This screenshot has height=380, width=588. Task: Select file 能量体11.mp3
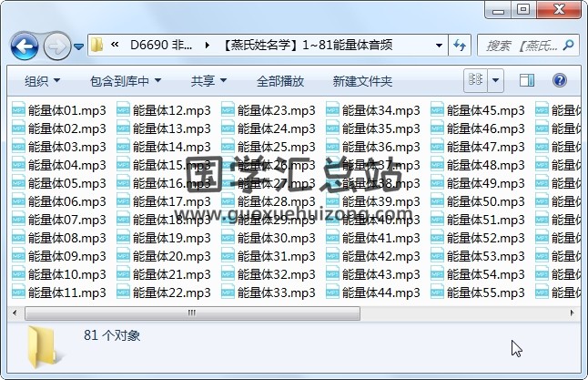pos(59,293)
